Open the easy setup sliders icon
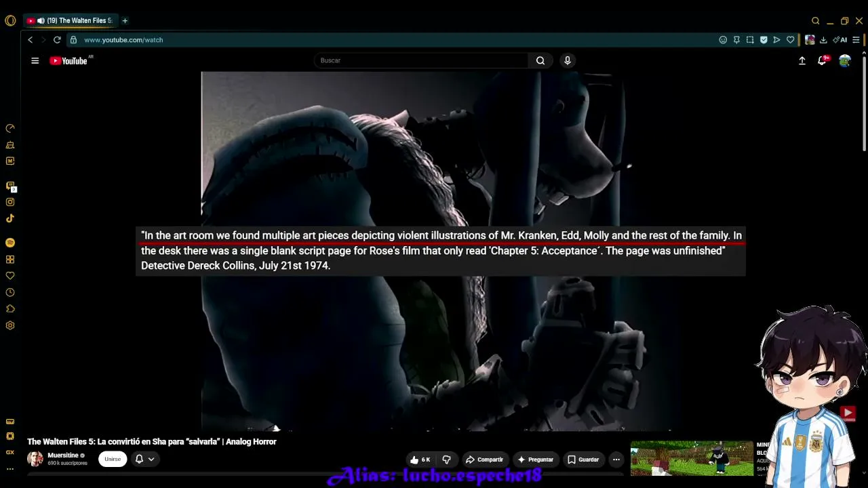Image resolution: width=868 pixels, height=488 pixels. tap(856, 40)
